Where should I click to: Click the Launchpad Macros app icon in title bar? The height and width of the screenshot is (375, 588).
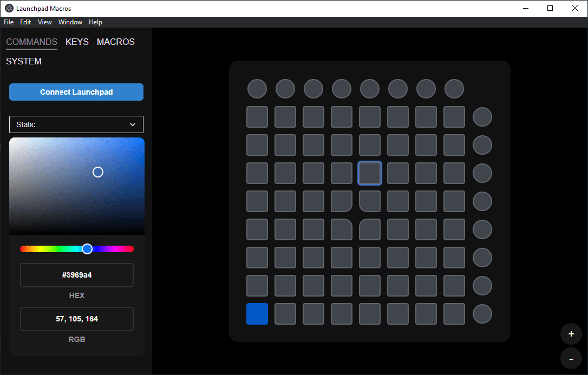pyautogui.click(x=9, y=8)
